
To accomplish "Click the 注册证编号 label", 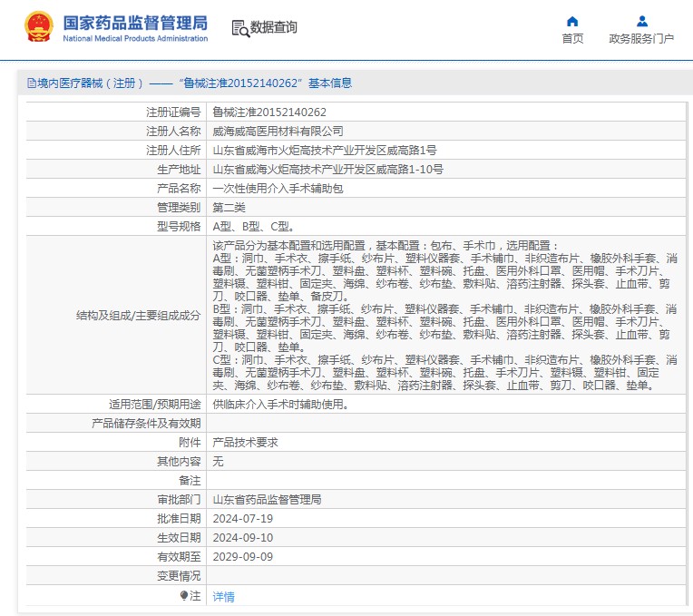I will point(173,112).
